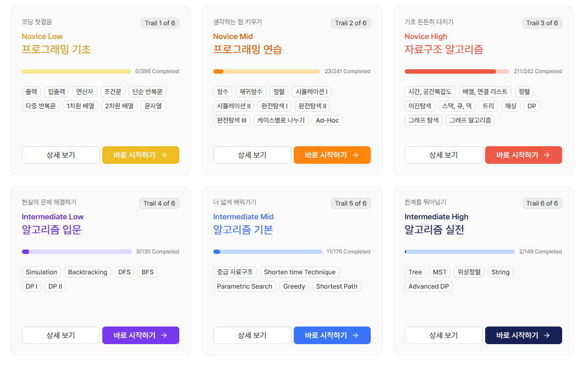Click the arrow icon on the yellow 바로 시작하기 button
The width and height of the screenshot is (588, 365).
coord(163,155)
